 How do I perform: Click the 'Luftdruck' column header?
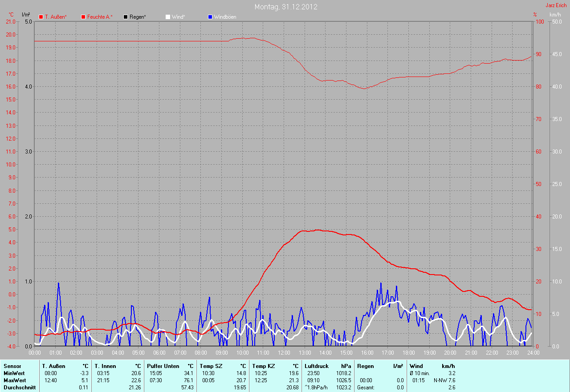[317, 366]
